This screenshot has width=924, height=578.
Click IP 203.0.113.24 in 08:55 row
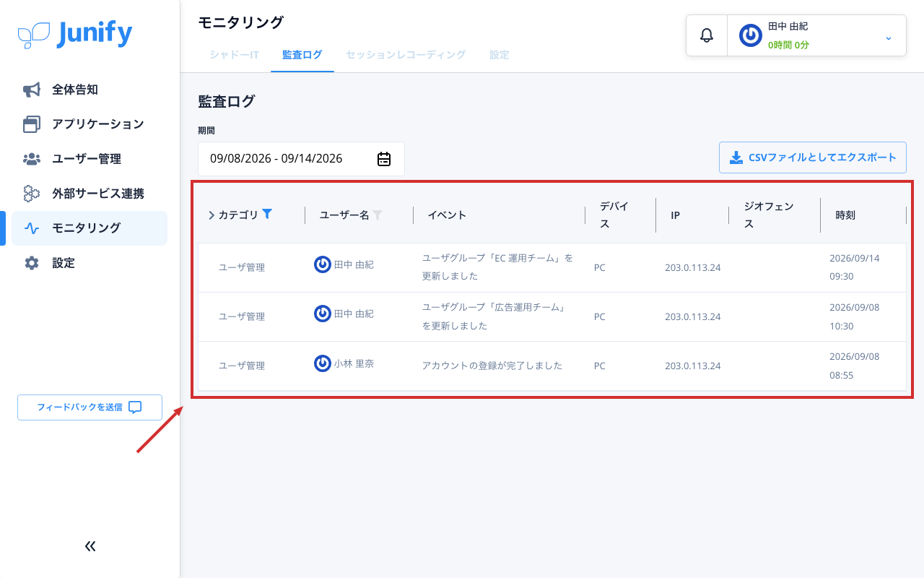tap(693, 366)
